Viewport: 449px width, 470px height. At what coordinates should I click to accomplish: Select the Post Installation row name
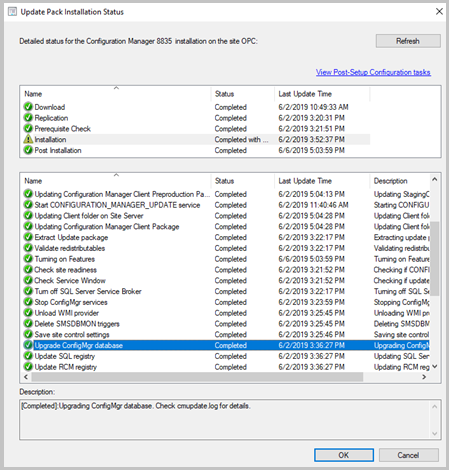pyautogui.click(x=58, y=150)
